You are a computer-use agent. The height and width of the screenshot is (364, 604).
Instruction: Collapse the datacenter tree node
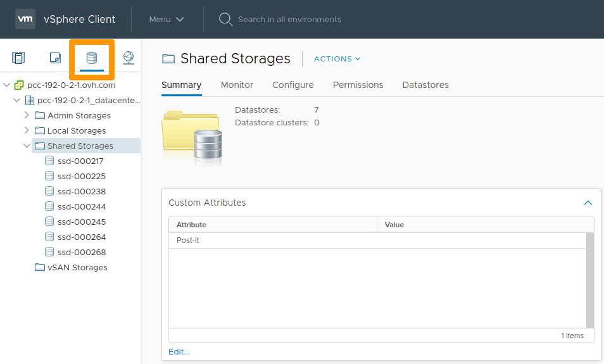16,100
